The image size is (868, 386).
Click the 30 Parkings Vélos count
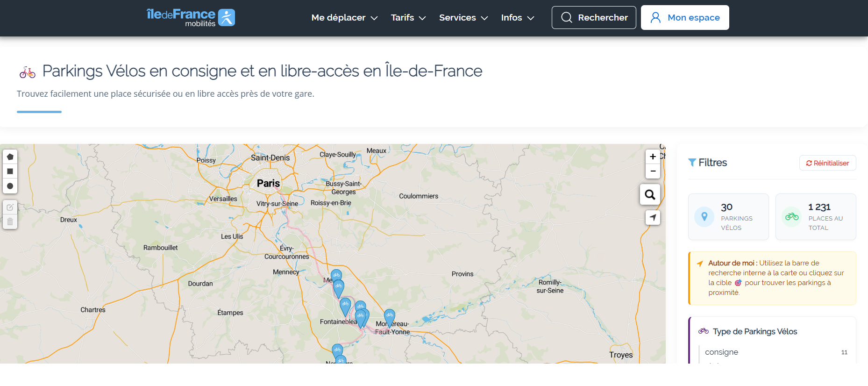(726, 207)
